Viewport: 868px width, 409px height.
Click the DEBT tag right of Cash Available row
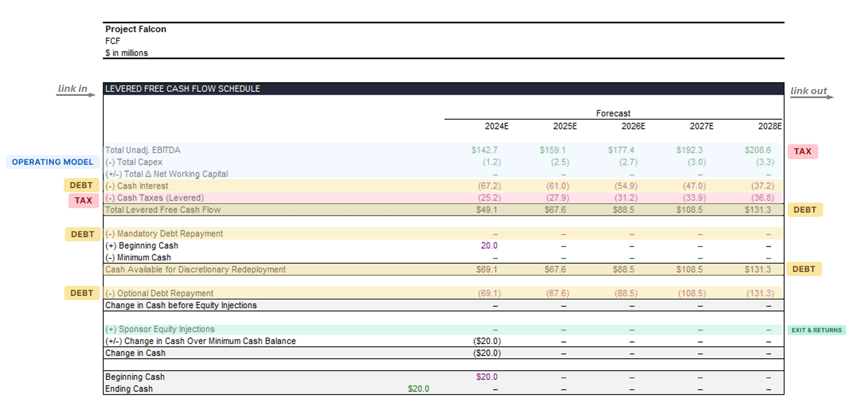coord(804,269)
